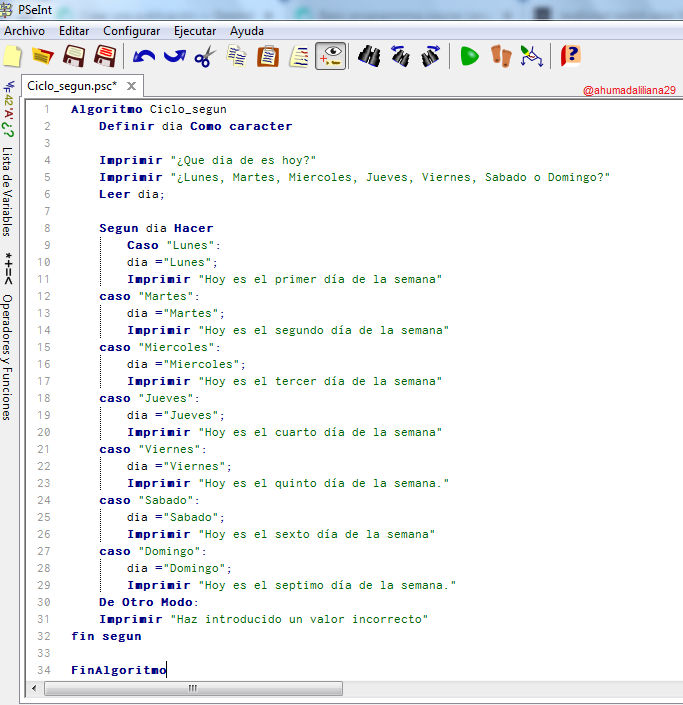Place cursor at FinAlgoritmo on line 34
Image resolution: width=683 pixels, height=705 pixels.
pyautogui.click(x=119, y=670)
